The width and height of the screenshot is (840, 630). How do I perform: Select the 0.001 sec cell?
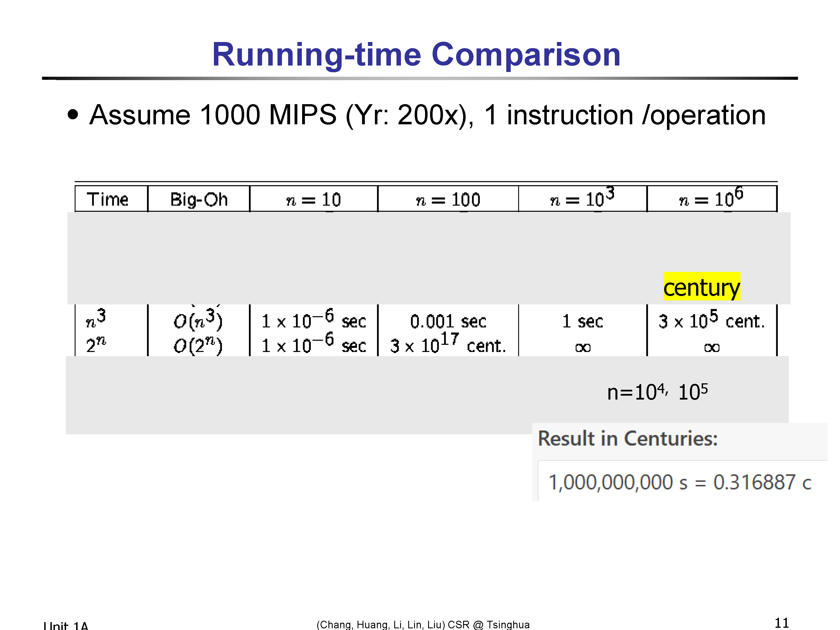pyautogui.click(x=448, y=322)
